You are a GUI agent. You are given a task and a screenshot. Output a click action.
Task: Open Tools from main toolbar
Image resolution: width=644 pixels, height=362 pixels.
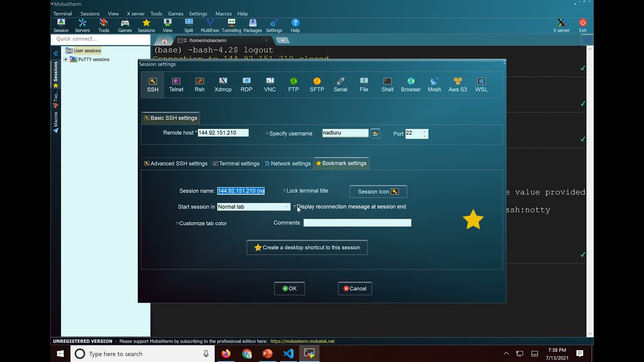pyautogui.click(x=104, y=26)
